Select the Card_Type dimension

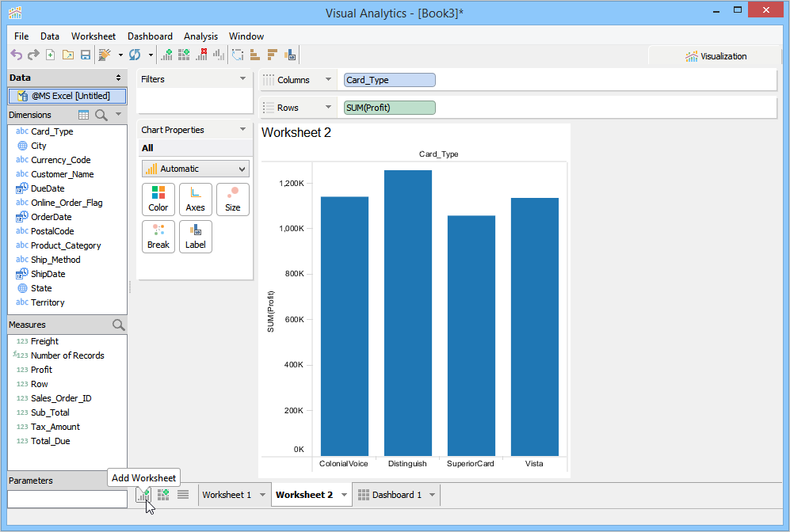[52, 131]
